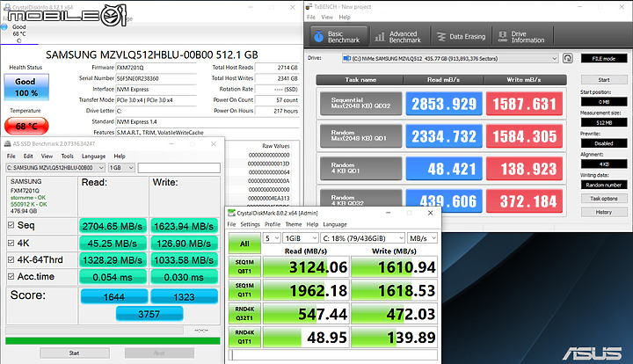Open AS SSD View menu
633x364 pixels.
(x=47, y=156)
